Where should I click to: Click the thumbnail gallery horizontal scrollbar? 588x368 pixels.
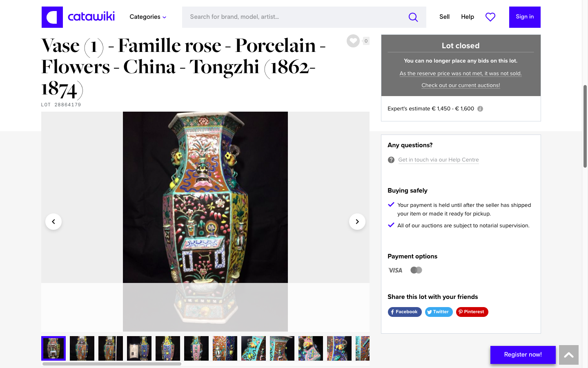(x=112, y=364)
